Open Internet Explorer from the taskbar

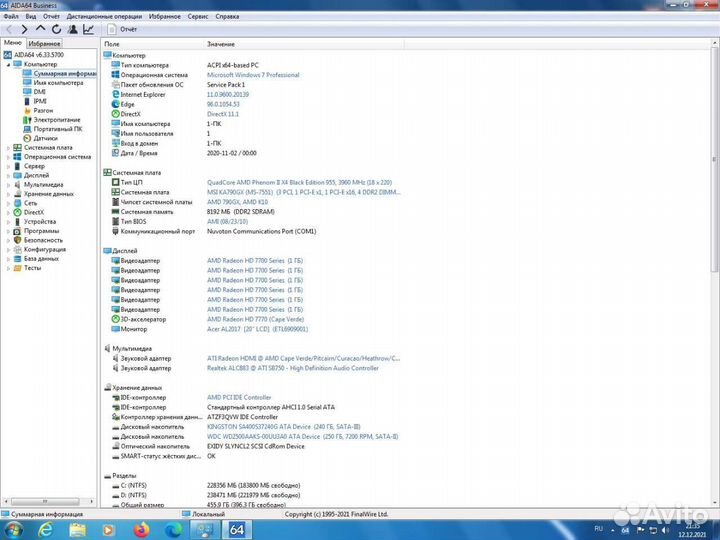(x=45, y=530)
